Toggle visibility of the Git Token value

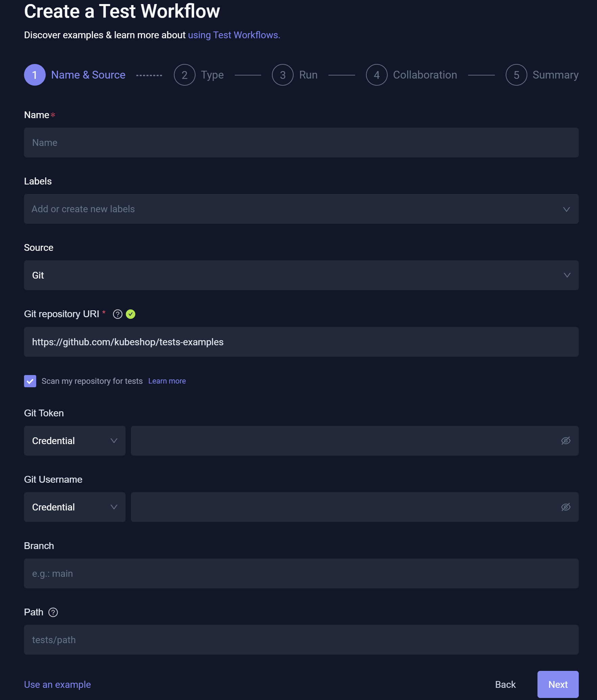pyautogui.click(x=566, y=440)
